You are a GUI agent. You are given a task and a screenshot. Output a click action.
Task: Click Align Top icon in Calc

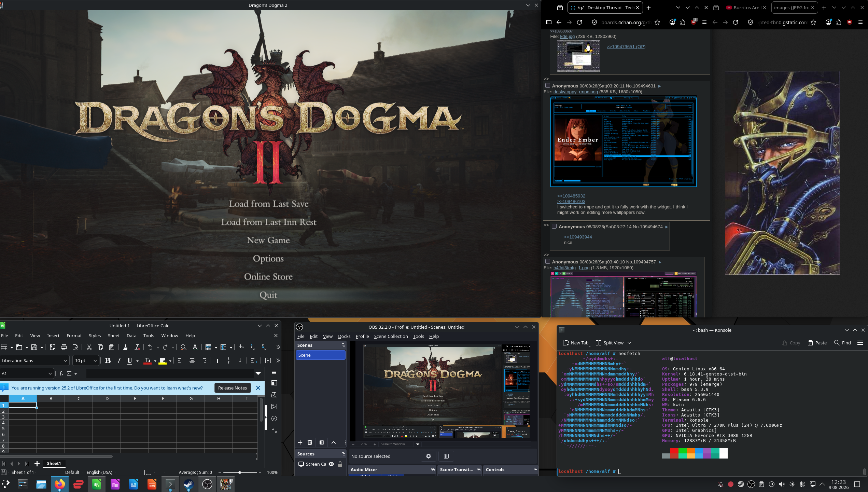[217, 360]
